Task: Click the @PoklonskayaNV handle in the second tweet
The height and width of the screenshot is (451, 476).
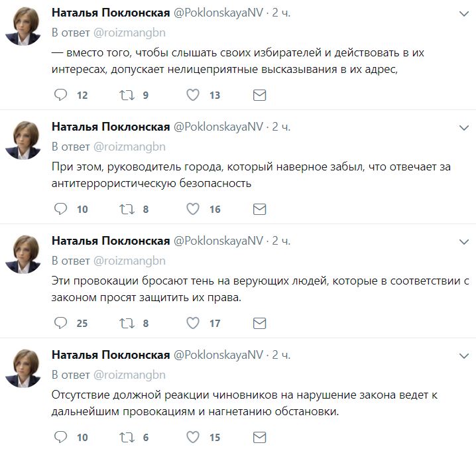Action: coord(217,127)
